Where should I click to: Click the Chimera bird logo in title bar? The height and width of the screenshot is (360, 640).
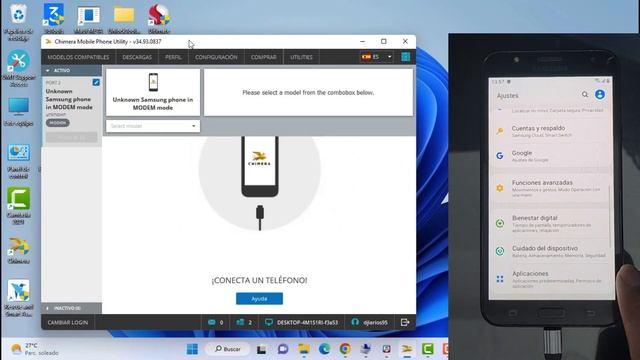[49, 42]
